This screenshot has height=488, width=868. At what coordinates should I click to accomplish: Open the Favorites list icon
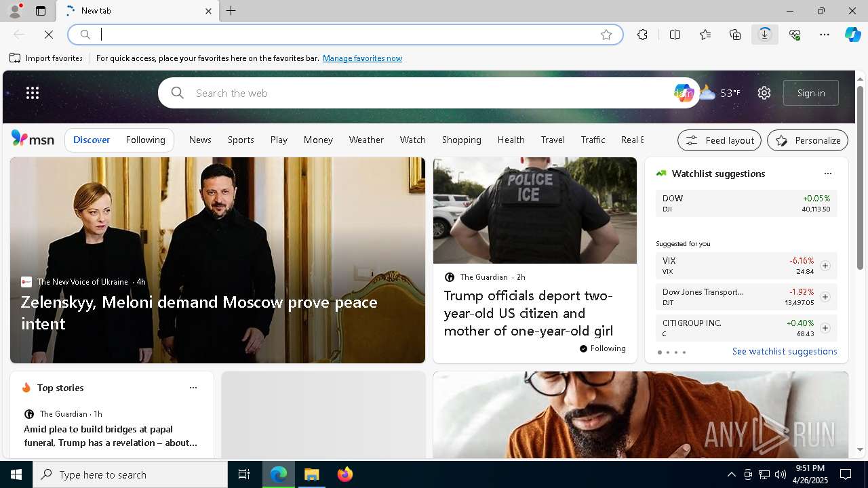[x=705, y=35]
